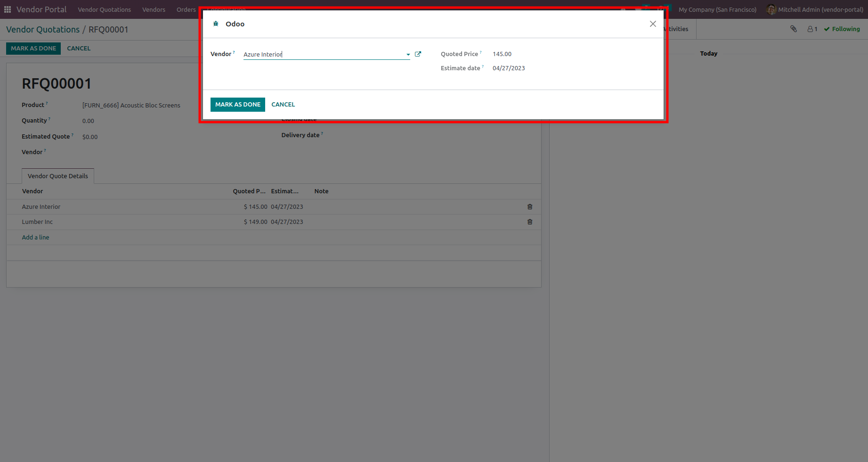Screen dimensions: 868x462
Task: Click Add a line link
Action: click(35, 238)
